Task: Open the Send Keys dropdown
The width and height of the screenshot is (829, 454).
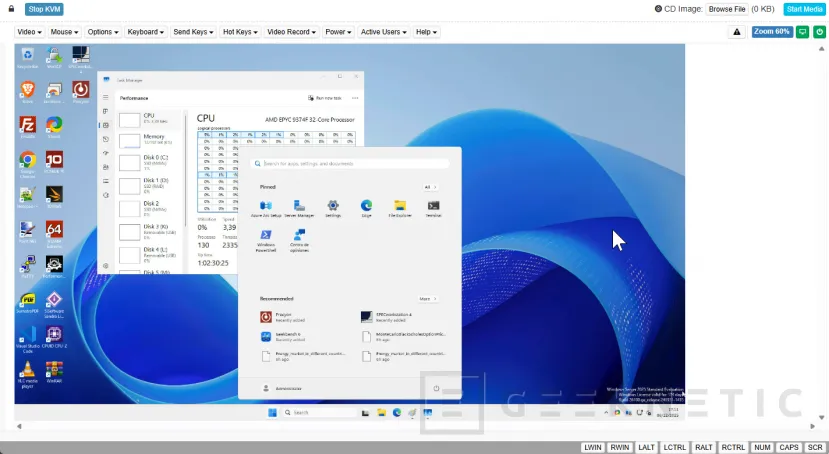Action: coord(193,32)
